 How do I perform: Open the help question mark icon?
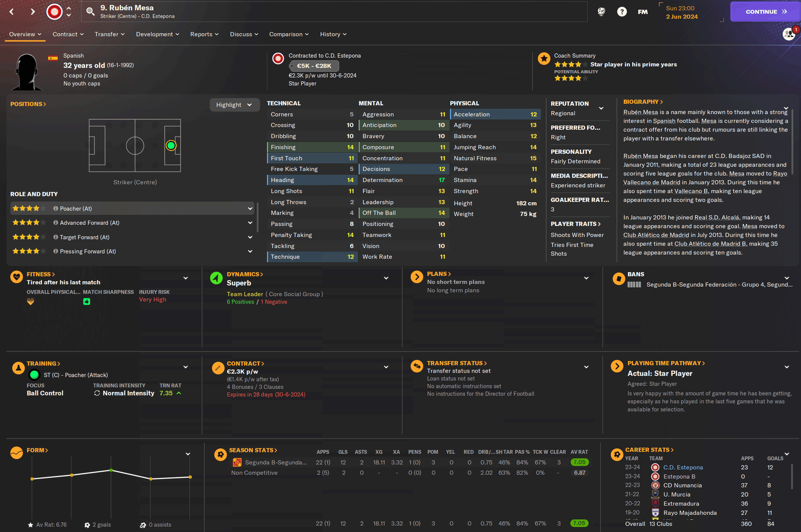coord(622,12)
